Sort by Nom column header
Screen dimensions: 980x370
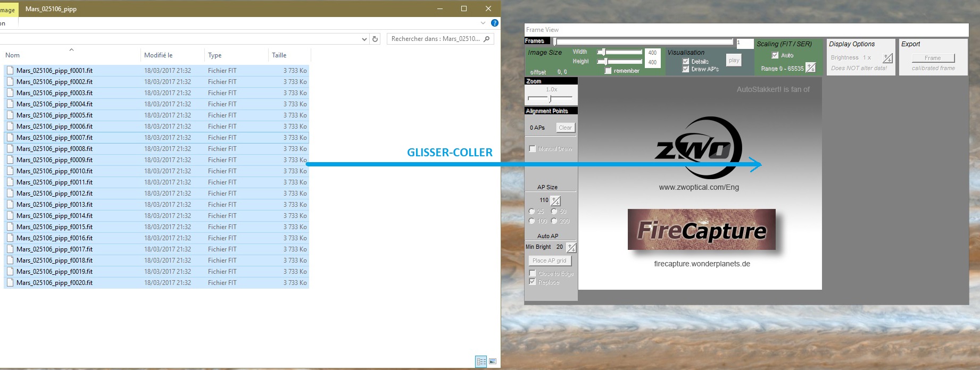point(12,55)
